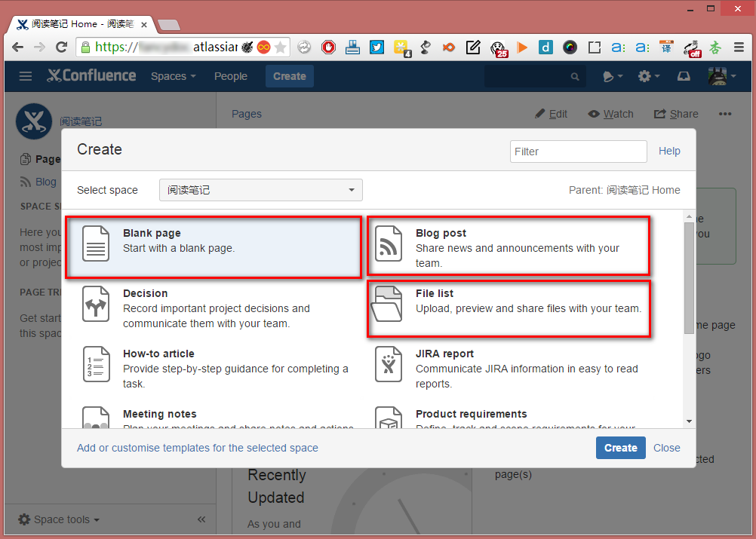This screenshot has height=539, width=756.
Task: Open Add or customise templates link
Action: [x=198, y=448]
